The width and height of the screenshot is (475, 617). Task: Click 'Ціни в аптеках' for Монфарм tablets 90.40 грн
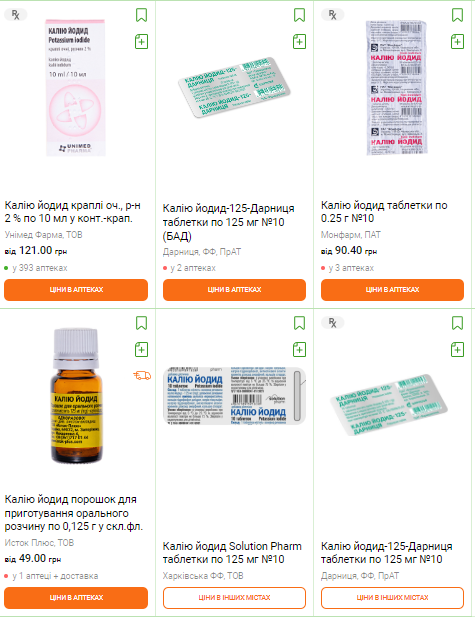392,290
